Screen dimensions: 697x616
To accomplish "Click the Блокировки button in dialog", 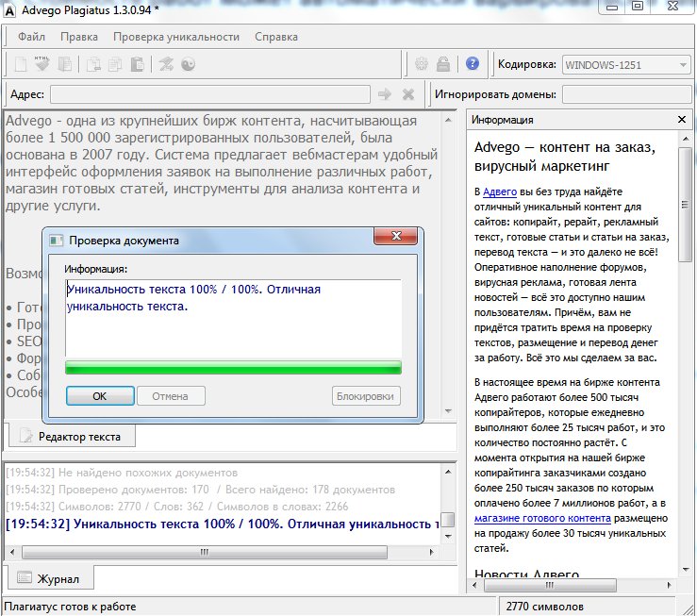I will (366, 396).
